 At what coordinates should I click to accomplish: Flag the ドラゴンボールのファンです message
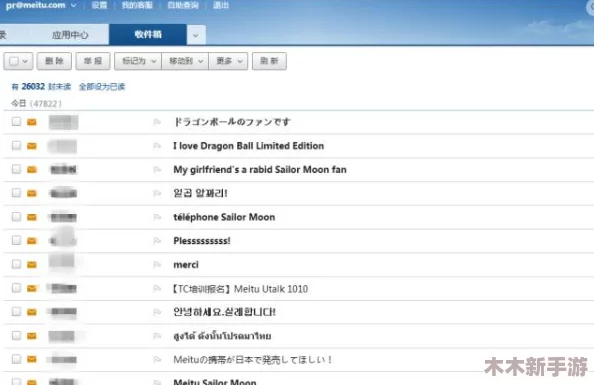pos(157,122)
